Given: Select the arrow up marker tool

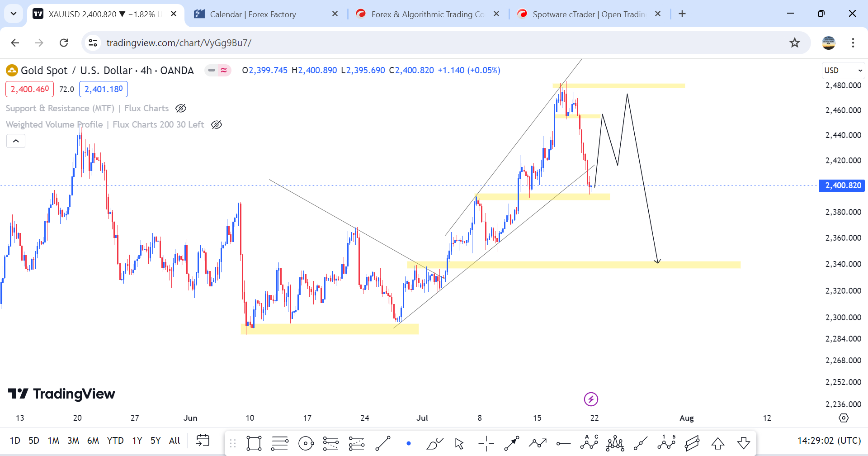Looking at the screenshot, I should tap(718, 443).
